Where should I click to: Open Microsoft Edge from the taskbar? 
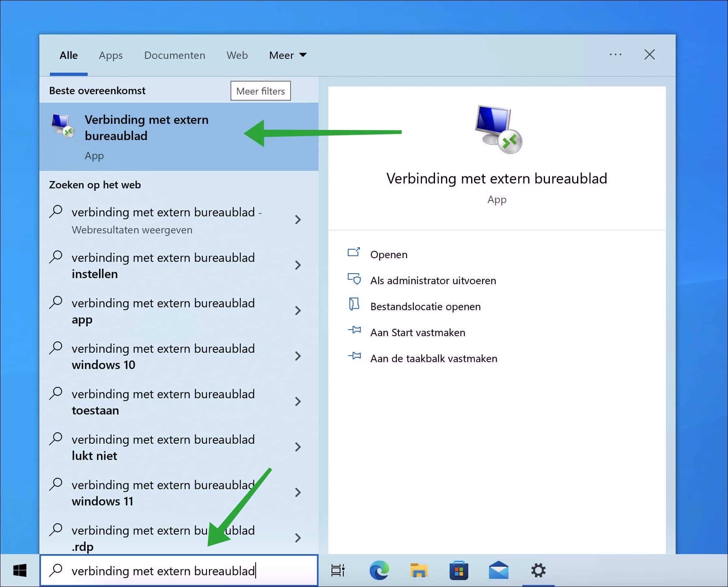379,570
